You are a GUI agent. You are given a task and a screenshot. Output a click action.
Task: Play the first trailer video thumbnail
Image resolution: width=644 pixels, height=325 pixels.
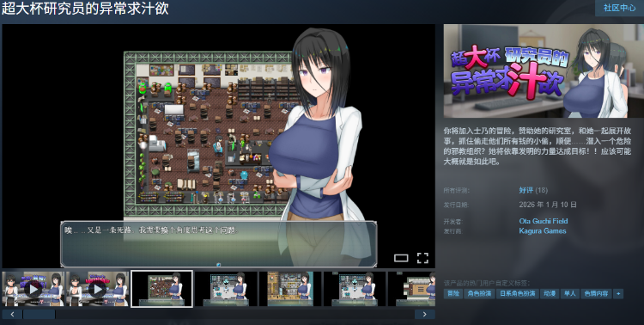coord(33,289)
